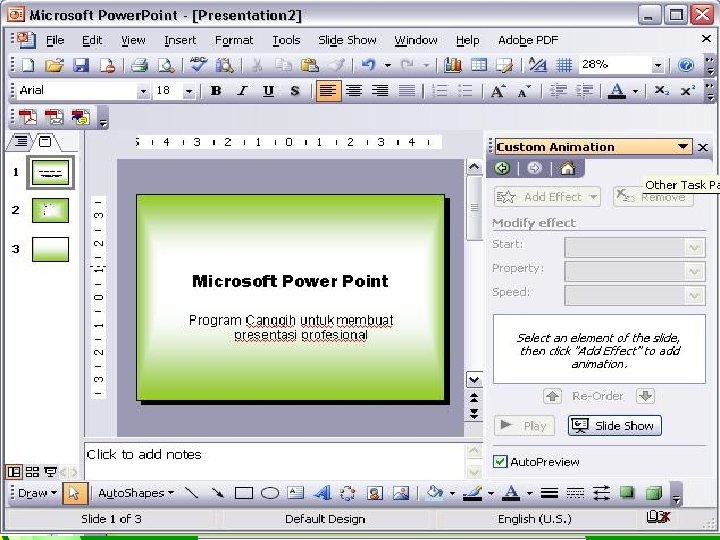Open the Slide Show menu
Viewport: 720px width, 540px height.
tap(347, 40)
